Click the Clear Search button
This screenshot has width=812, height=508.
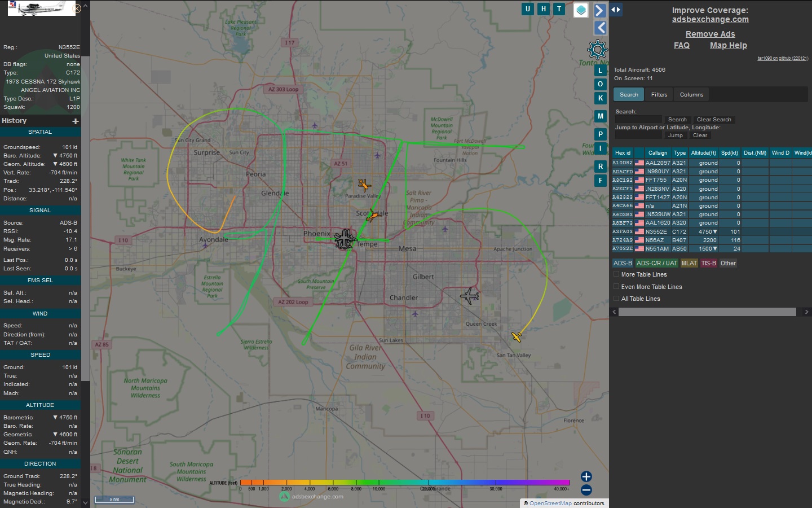(x=714, y=120)
